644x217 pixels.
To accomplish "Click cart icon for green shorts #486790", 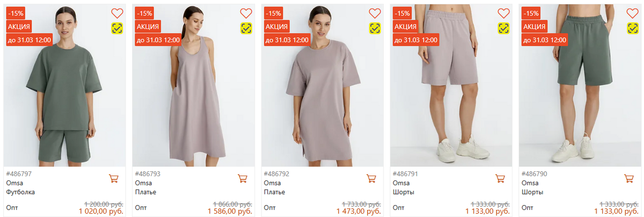I will point(629,178).
